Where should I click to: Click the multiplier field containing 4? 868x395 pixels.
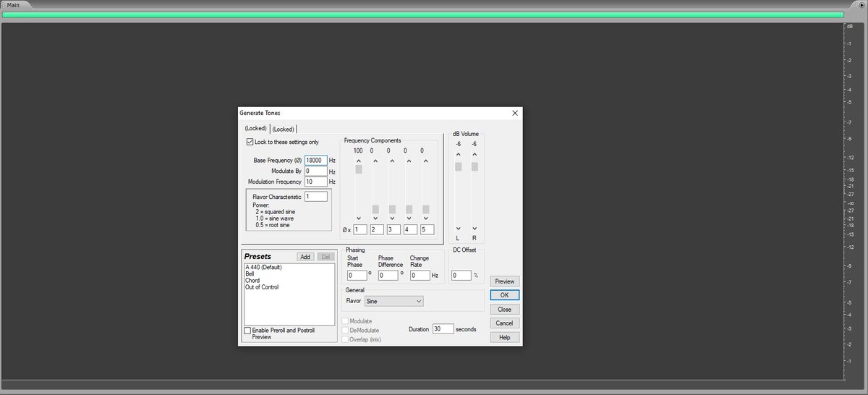pyautogui.click(x=410, y=230)
